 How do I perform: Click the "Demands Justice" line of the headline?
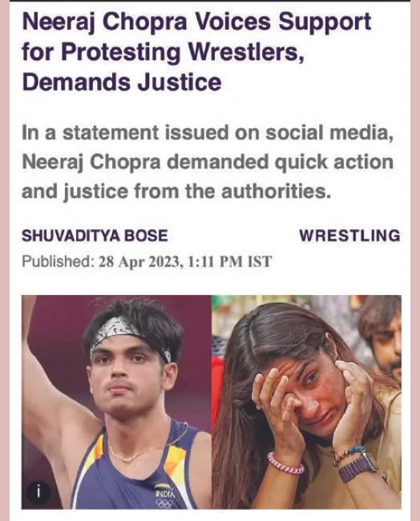click(122, 82)
